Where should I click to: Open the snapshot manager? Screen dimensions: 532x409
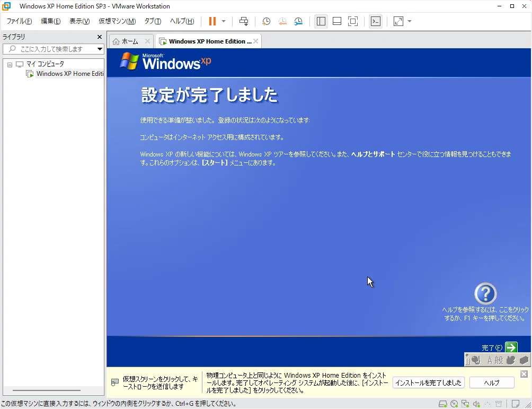click(298, 21)
